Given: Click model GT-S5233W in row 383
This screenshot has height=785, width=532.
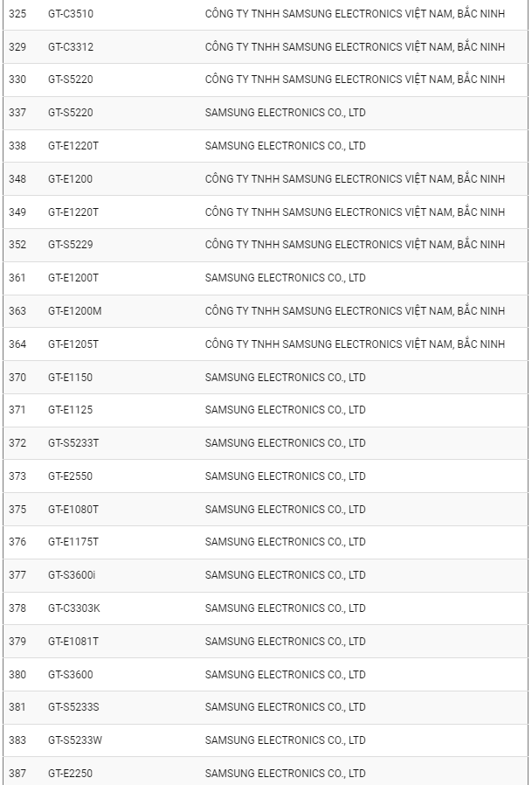Looking at the screenshot, I should point(75,740).
